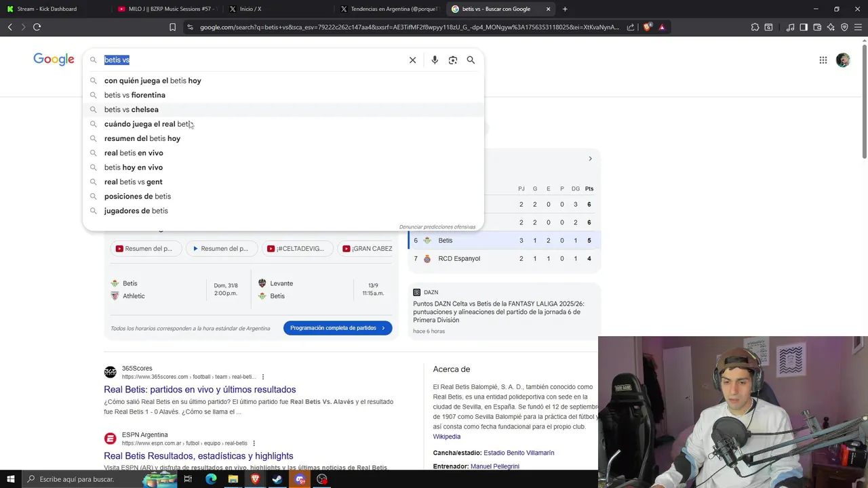Open Steam from the taskbar

[x=277, y=479]
